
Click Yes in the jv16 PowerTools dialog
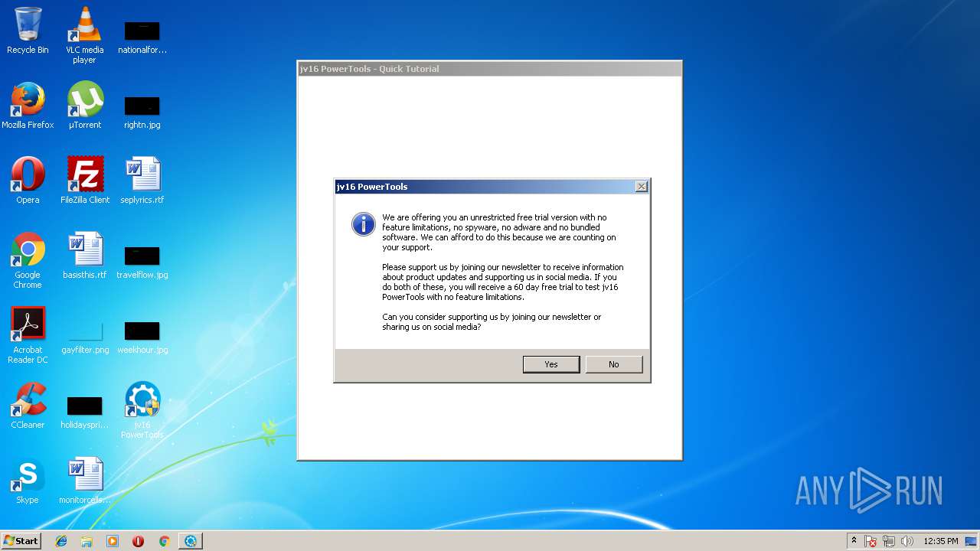551,364
